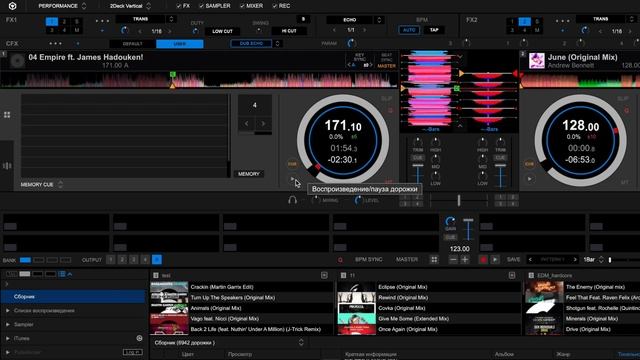Select the first sampler BANK
This screenshot has width=640, height=360.
[x=25, y=260]
